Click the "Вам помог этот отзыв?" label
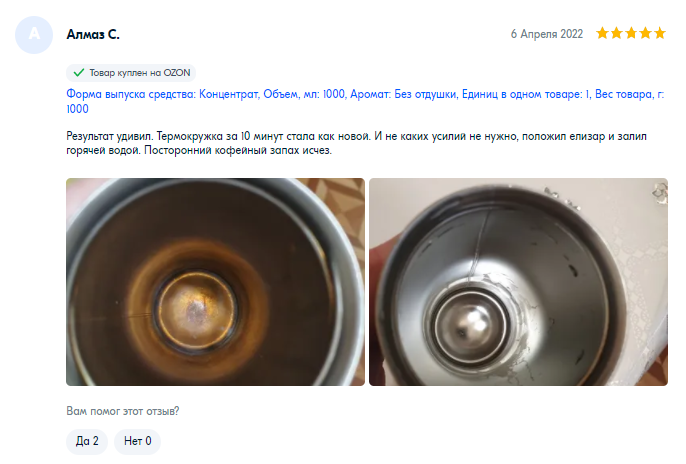 click(x=122, y=411)
